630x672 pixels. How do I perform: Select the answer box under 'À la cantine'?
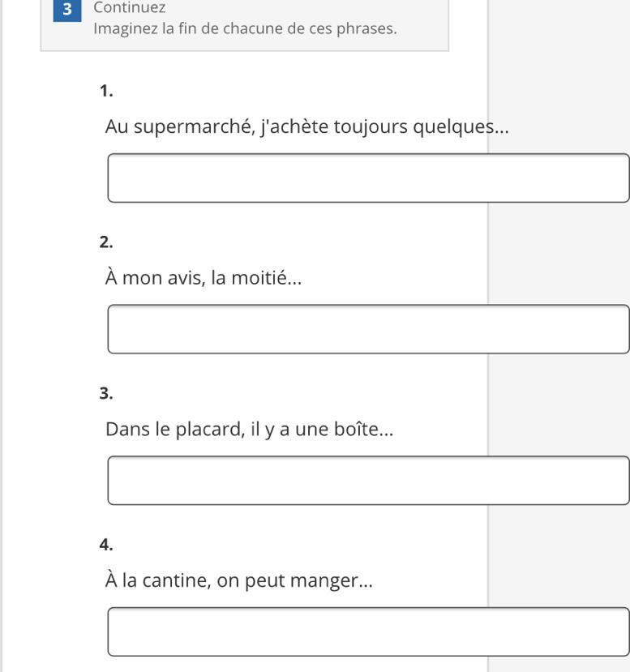click(368, 632)
